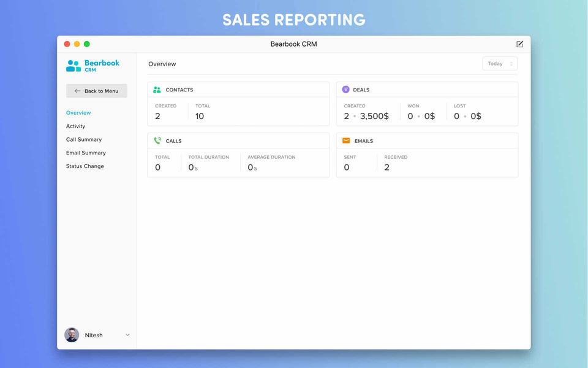Click the Bearbook CRM logo
This screenshot has width=588, height=368.
click(92, 66)
